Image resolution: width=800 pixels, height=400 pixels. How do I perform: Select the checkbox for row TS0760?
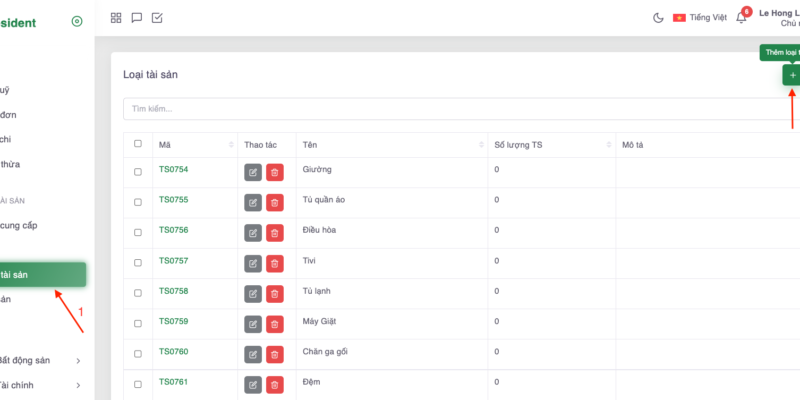click(138, 355)
